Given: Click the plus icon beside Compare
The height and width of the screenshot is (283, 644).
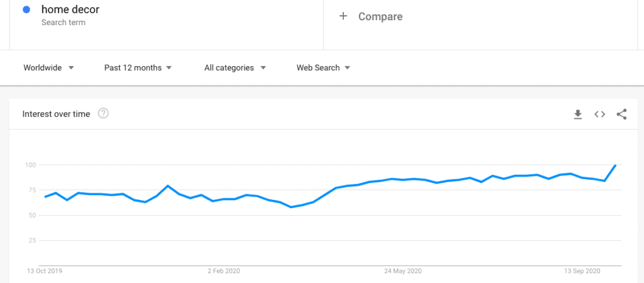Looking at the screenshot, I should [x=343, y=16].
